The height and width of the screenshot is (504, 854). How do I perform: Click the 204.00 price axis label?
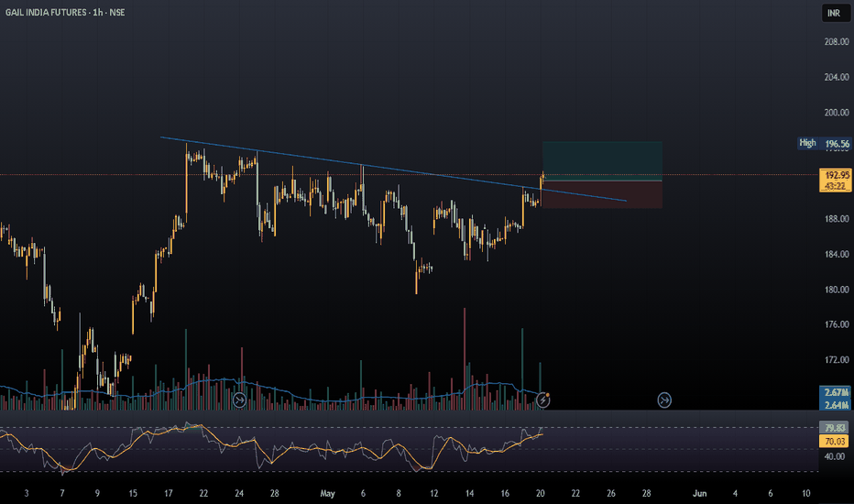[x=837, y=77]
